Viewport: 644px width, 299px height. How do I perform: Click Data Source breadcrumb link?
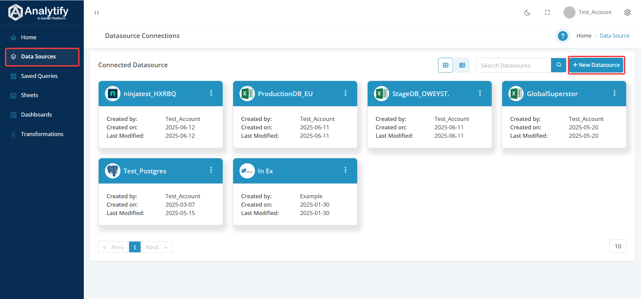[x=614, y=36]
